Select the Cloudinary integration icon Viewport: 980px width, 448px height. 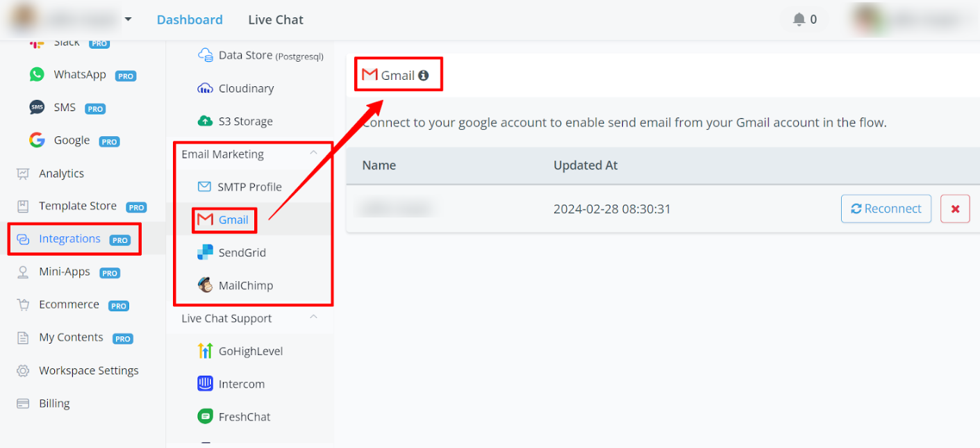[205, 88]
